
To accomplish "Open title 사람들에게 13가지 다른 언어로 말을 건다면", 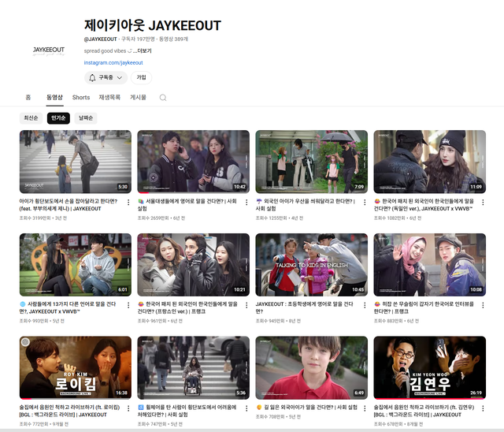I will (x=69, y=307).
